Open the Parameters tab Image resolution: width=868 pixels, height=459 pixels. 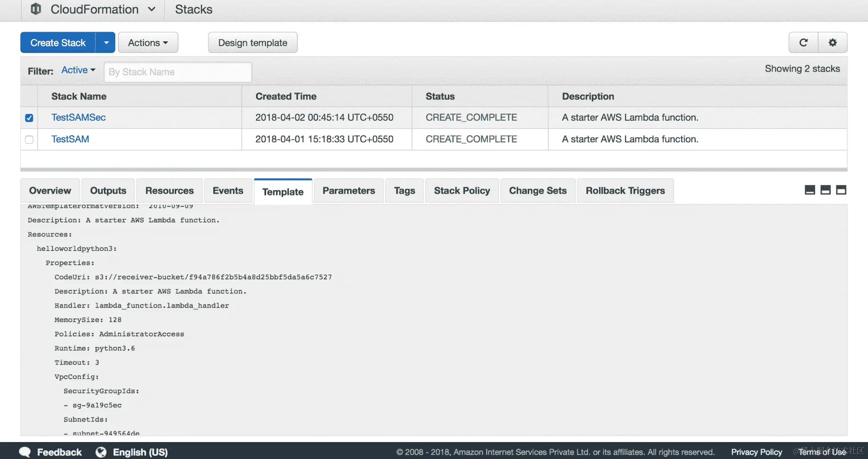tap(349, 191)
